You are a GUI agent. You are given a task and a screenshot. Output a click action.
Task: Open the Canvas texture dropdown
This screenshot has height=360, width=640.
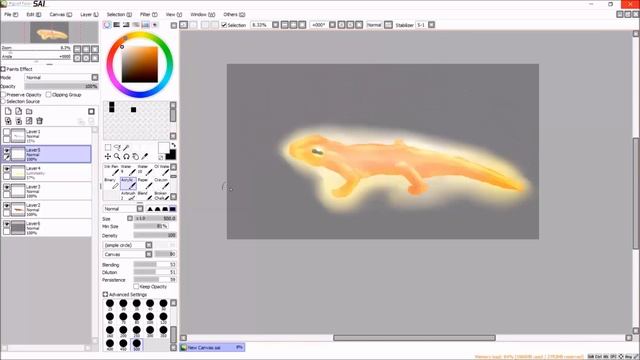tap(149, 254)
